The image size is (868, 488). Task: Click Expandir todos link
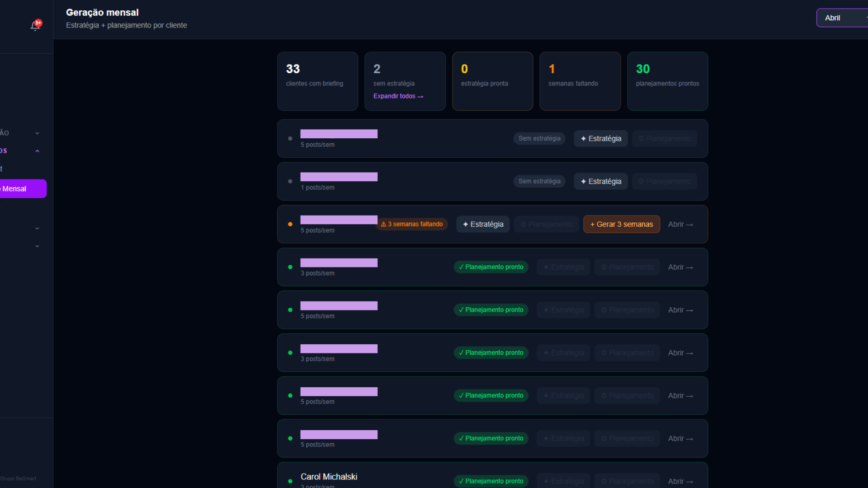coord(398,96)
